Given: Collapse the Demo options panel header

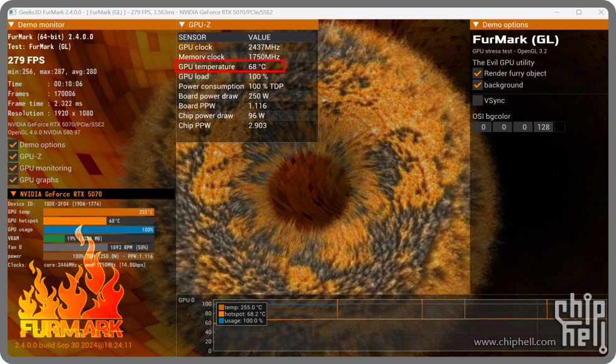Looking at the screenshot, I should tap(476, 25).
